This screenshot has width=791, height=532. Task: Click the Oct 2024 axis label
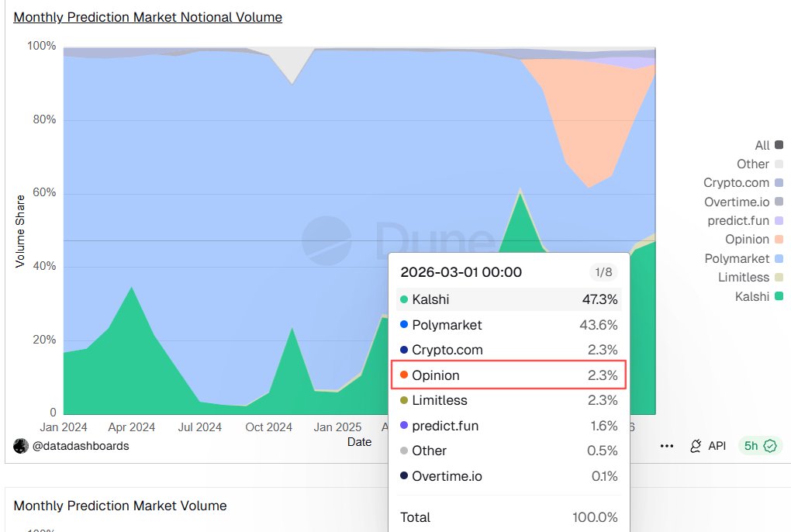[269, 427]
